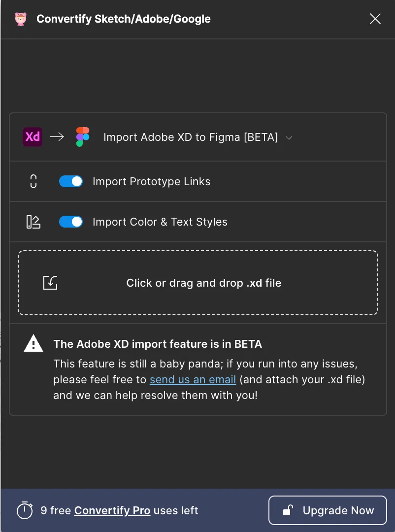Disable the Import Prototype Links toggle
Screen dimensions: 395x532
pyautogui.click(x=71, y=181)
